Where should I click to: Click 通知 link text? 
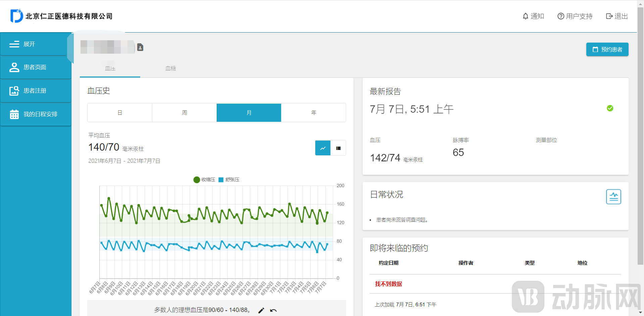pyautogui.click(x=537, y=16)
